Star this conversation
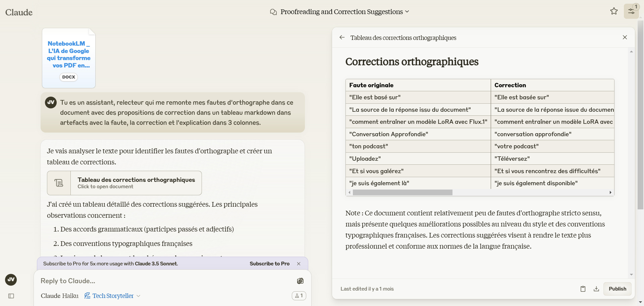Screen dimensions: 644x306 coord(614,11)
